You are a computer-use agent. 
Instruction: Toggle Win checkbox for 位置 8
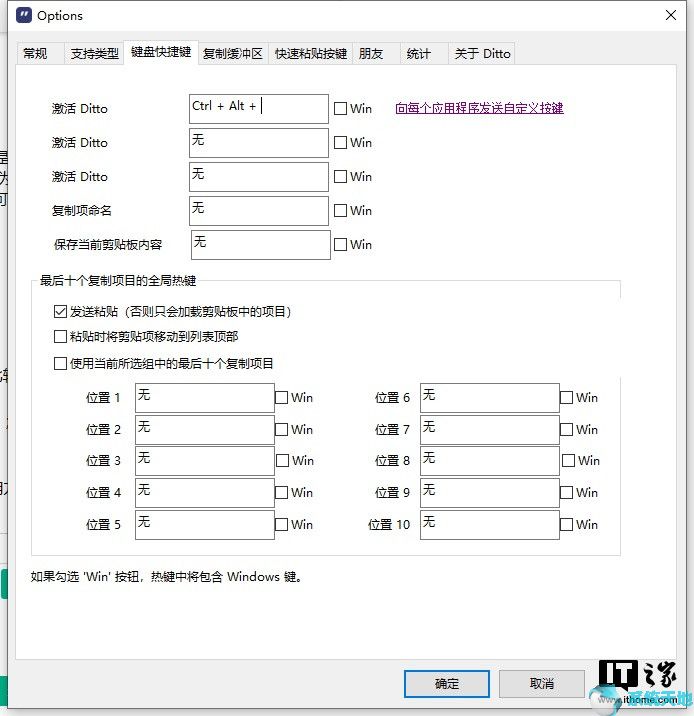point(568,461)
